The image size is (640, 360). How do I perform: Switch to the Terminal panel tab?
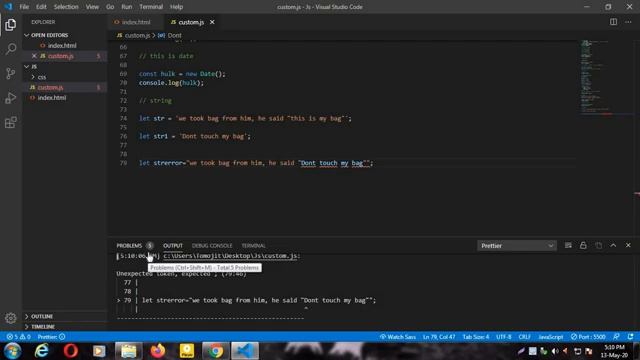pos(253,245)
